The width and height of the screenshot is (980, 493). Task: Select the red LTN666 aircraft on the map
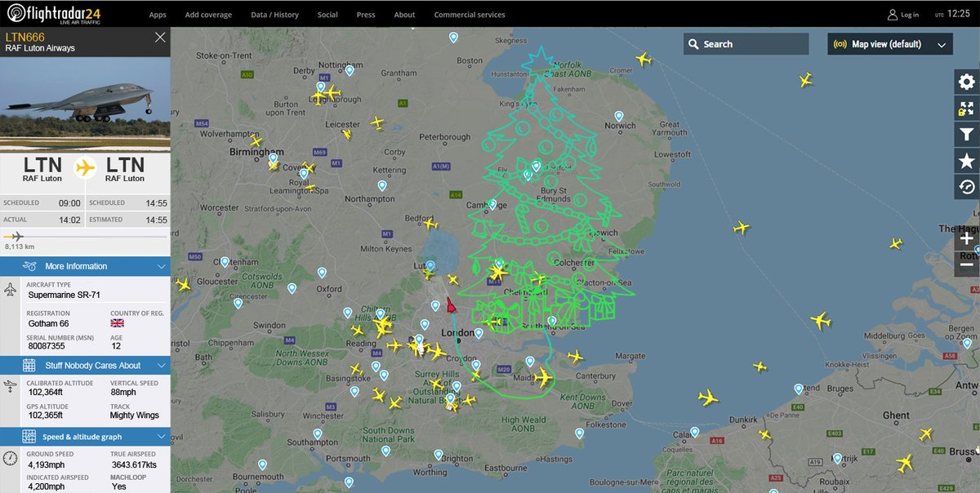click(x=451, y=304)
